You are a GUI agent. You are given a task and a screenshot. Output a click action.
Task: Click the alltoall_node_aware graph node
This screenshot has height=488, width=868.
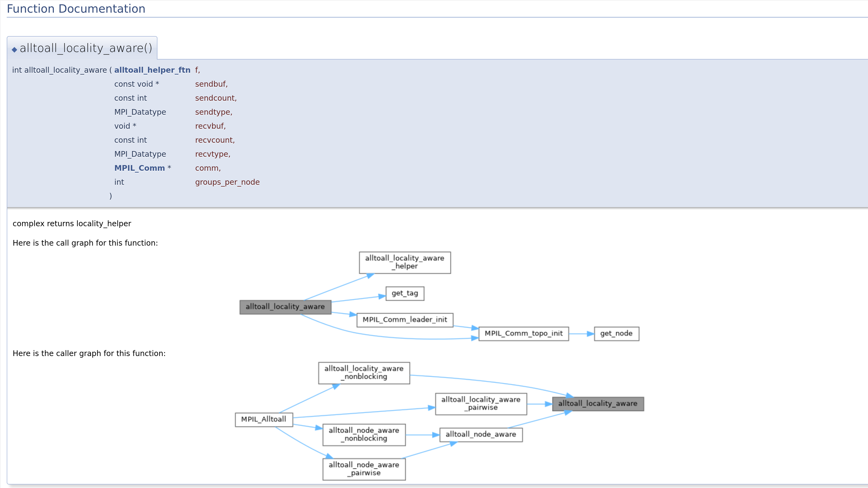[x=481, y=435]
